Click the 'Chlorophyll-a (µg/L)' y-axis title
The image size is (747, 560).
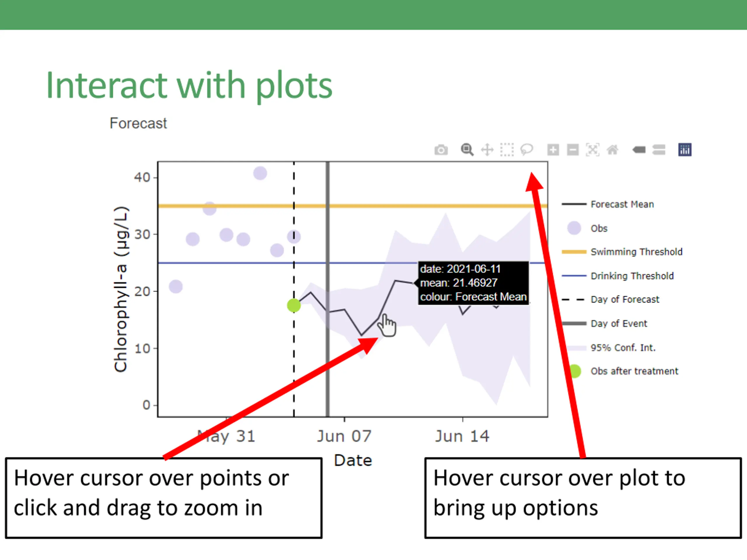click(x=121, y=289)
